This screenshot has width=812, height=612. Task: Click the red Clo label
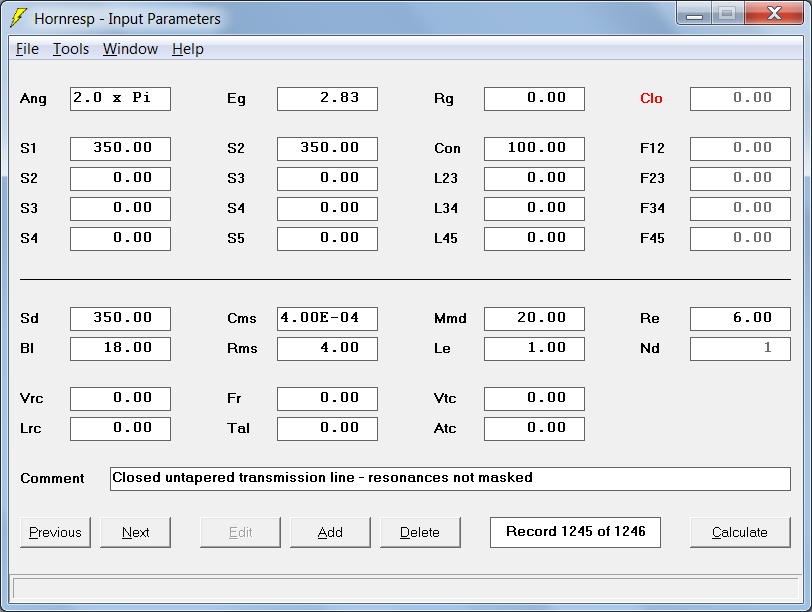651,98
